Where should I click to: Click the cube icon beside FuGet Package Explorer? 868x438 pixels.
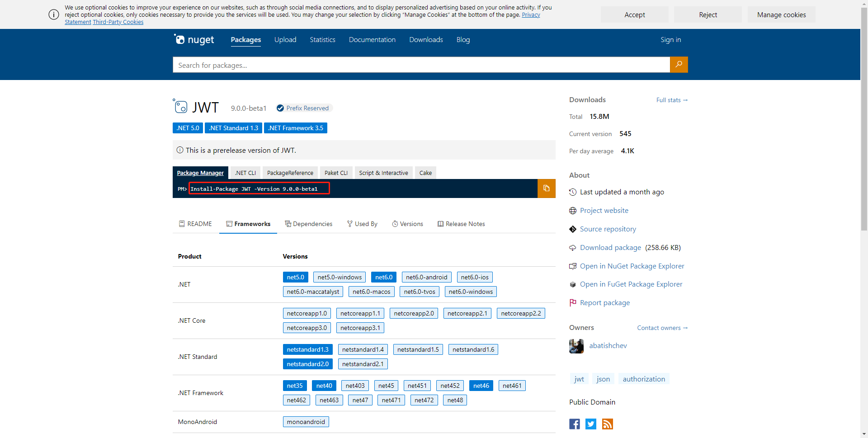(x=573, y=284)
